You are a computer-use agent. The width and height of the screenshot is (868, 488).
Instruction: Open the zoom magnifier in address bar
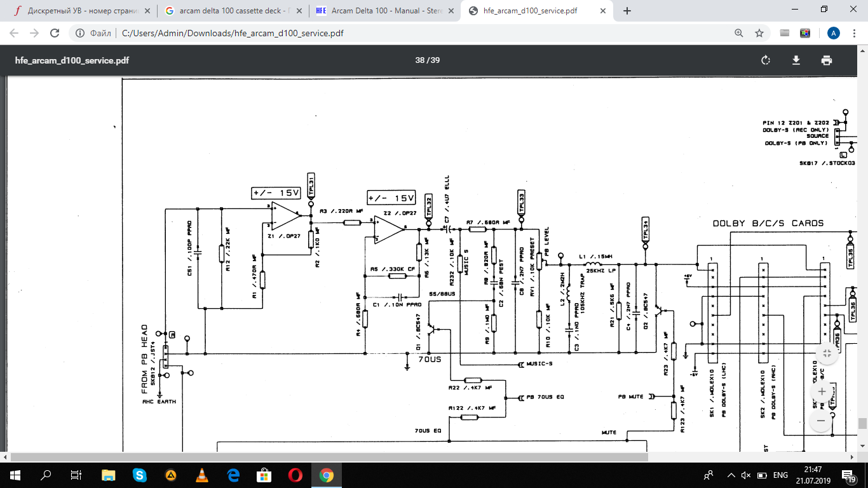click(x=738, y=33)
